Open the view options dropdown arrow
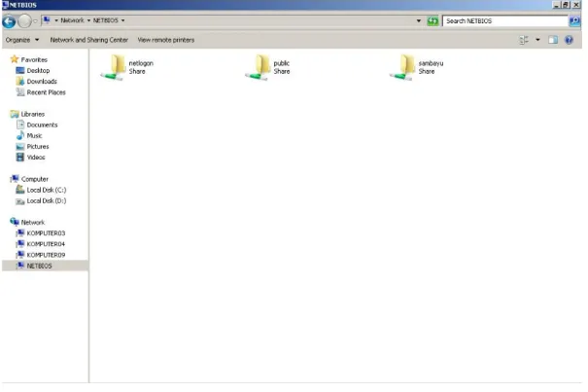The height and width of the screenshot is (392, 588). tap(537, 40)
